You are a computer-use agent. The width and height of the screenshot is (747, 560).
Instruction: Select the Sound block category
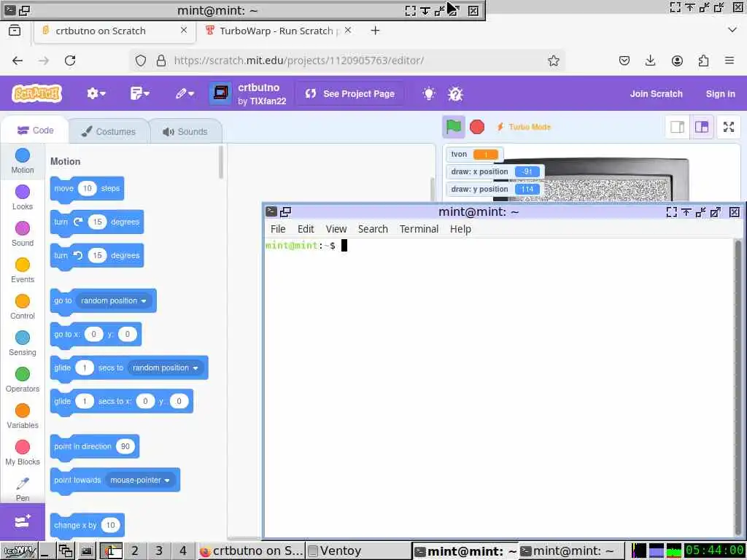click(23, 234)
